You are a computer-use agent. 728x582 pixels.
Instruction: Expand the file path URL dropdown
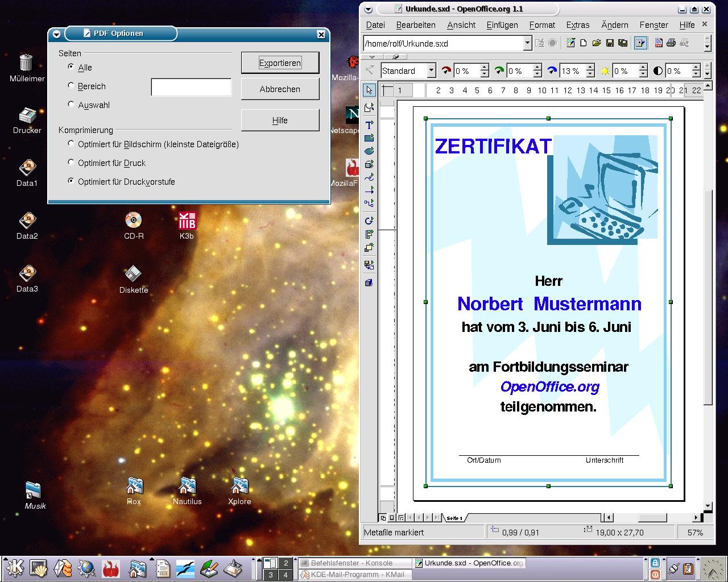tap(527, 43)
